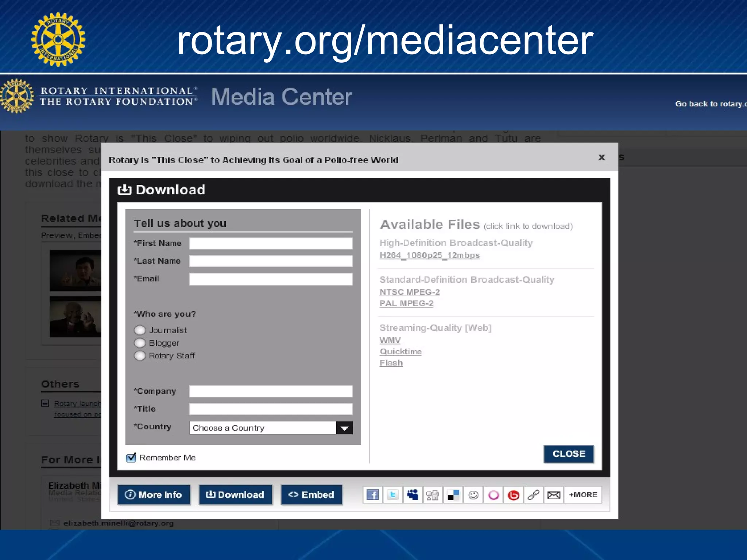Click the Last Name input field
Image resolution: width=747 pixels, height=560 pixels.
(x=271, y=261)
